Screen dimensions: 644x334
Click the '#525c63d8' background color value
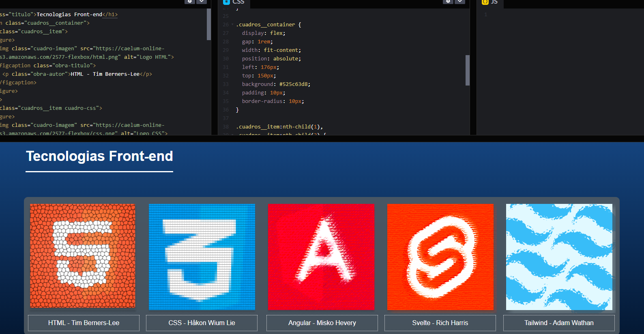(293, 84)
